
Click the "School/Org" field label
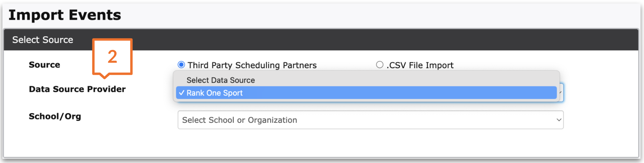(x=55, y=116)
